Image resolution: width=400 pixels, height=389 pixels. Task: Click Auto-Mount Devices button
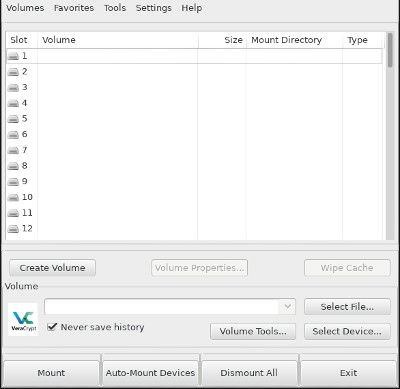tap(150, 372)
